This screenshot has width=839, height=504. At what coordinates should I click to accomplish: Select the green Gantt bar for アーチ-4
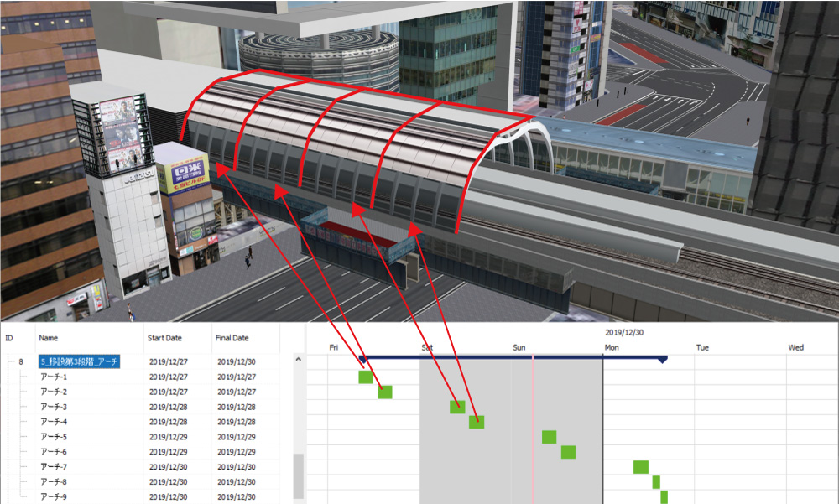point(477,422)
